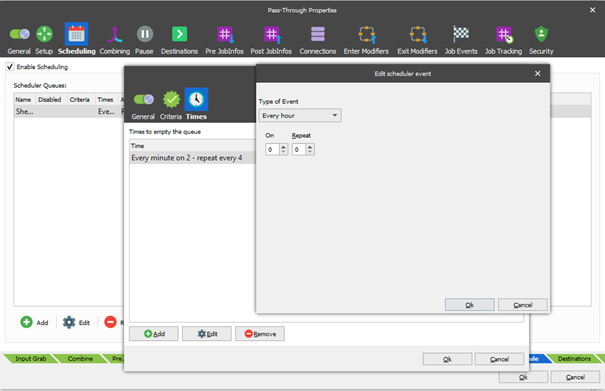The image size is (605, 391).
Task: Click the Repeat number input field
Action: point(299,149)
